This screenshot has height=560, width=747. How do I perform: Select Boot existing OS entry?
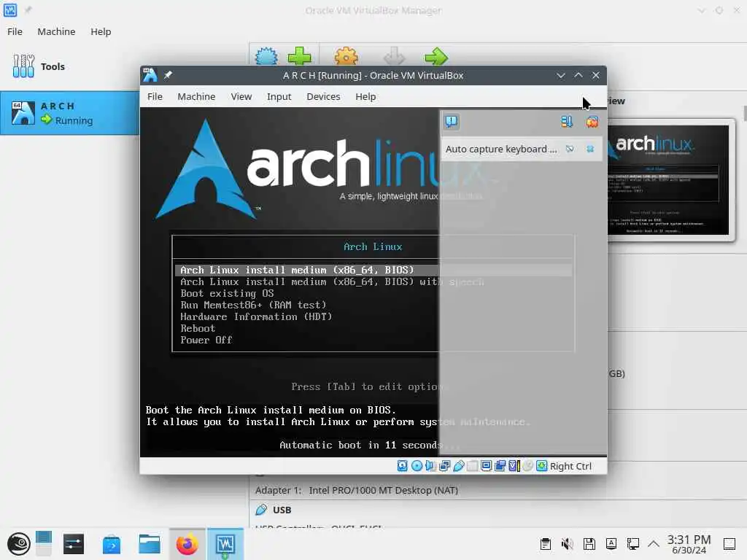tap(227, 293)
